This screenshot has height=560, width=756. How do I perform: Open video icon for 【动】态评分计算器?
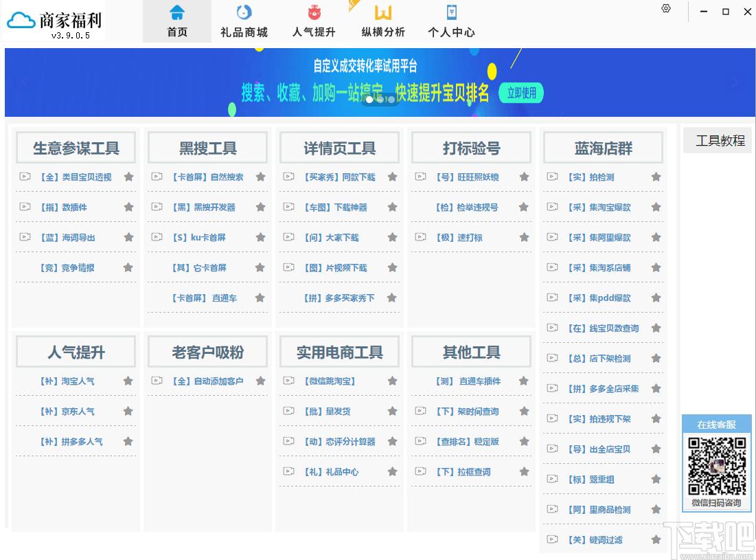[x=289, y=441]
